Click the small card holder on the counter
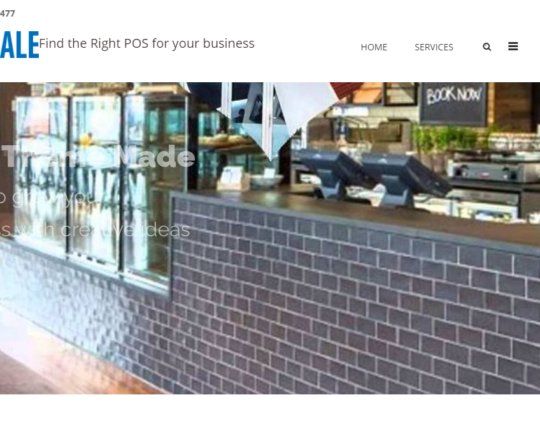The width and height of the screenshot is (540, 432). click(233, 178)
